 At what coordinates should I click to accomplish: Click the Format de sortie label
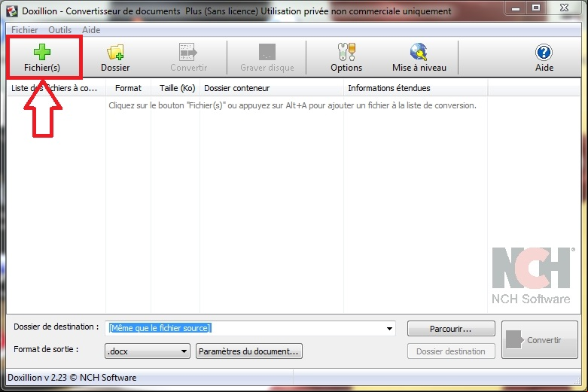click(46, 349)
